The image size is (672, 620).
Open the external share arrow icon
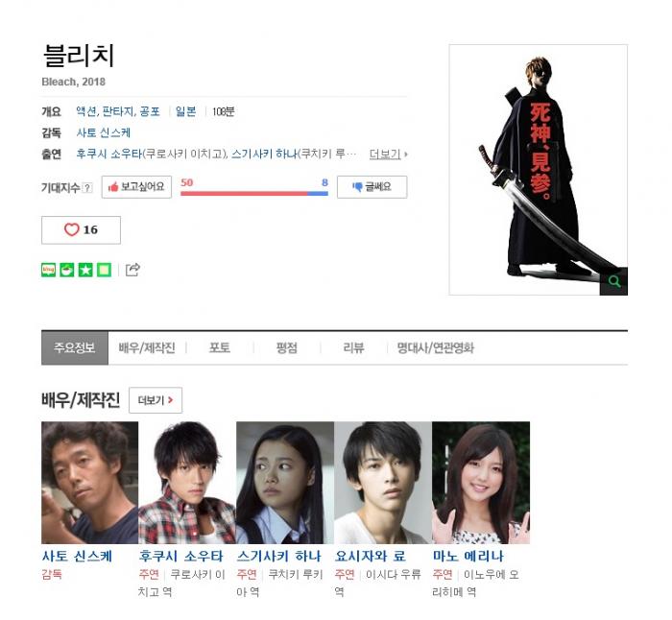click(132, 270)
